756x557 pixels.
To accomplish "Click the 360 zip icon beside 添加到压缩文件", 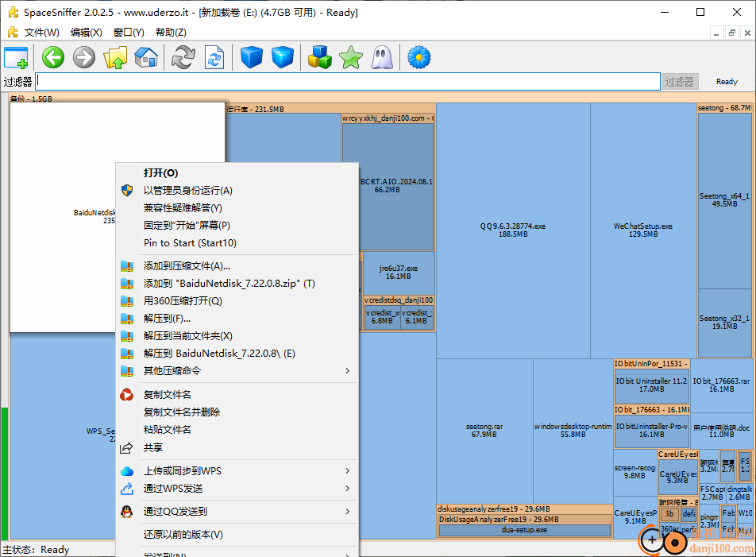I will tap(127, 265).
